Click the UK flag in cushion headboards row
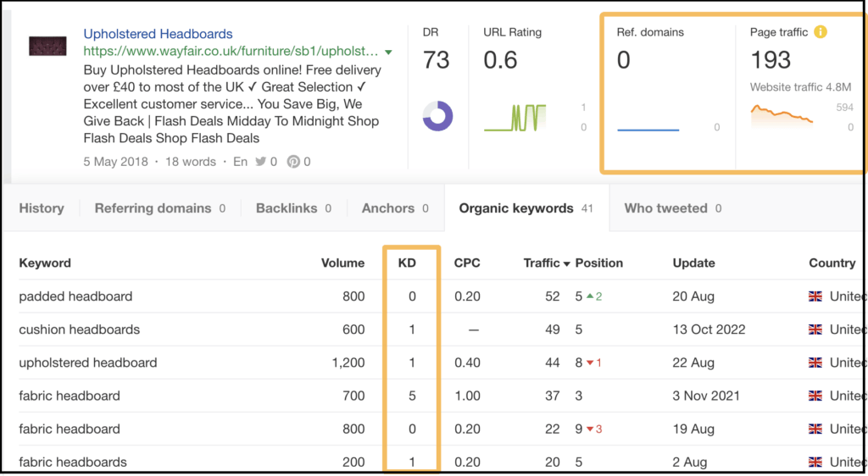This screenshot has width=868, height=476. click(815, 329)
